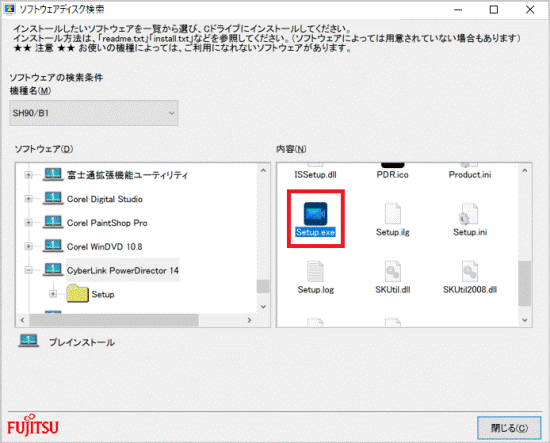This screenshot has width=550, height=443.
Task: Click the 内容 pane scroll-up arrow
Action: (x=525, y=170)
